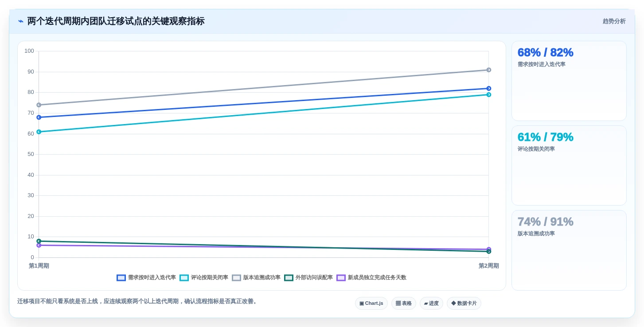This screenshot has height=327, width=644.
Task: Click the 需求按时进入迭代率 caption in the first card
Action: (x=542, y=64)
